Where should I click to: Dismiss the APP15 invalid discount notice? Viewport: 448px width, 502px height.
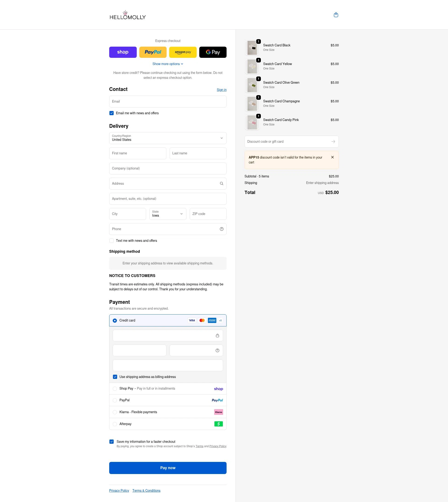(x=332, y=157)
